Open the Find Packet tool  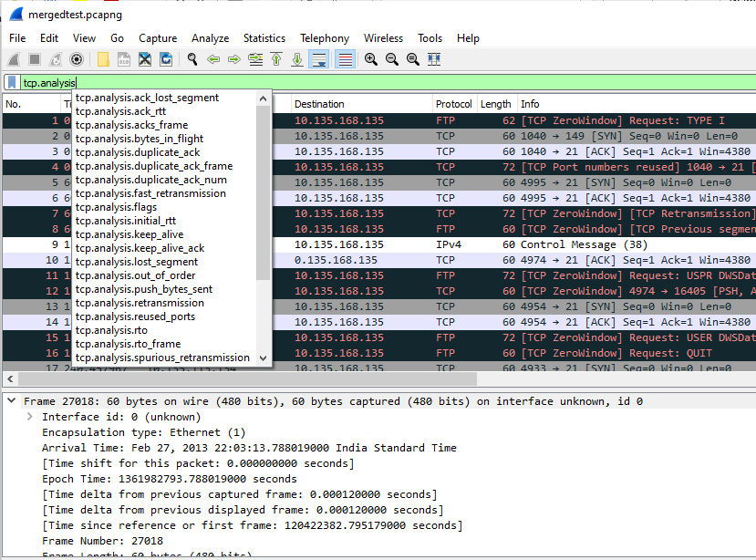tap(192, 59)
